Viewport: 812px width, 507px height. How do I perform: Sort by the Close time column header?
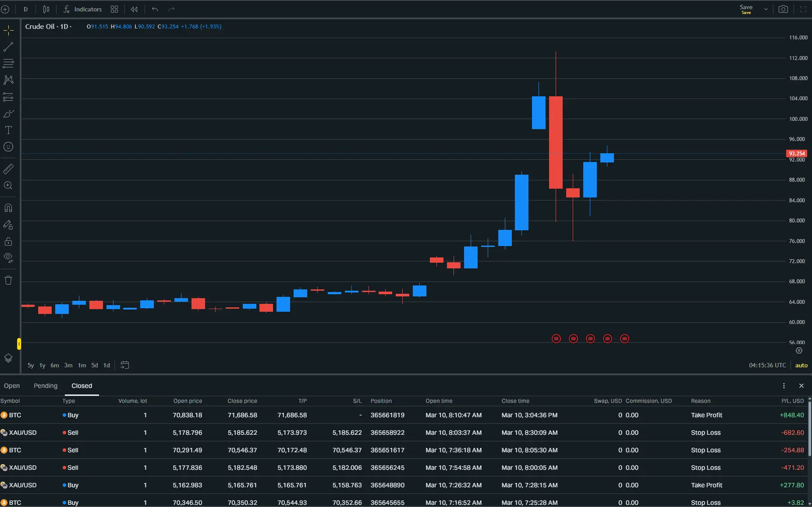point(515,401)
